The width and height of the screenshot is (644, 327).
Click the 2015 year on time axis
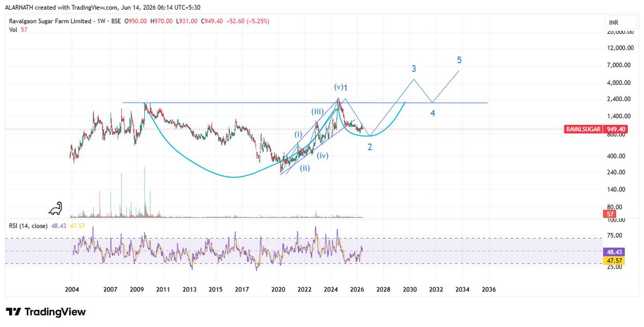[x=216, y=289]
